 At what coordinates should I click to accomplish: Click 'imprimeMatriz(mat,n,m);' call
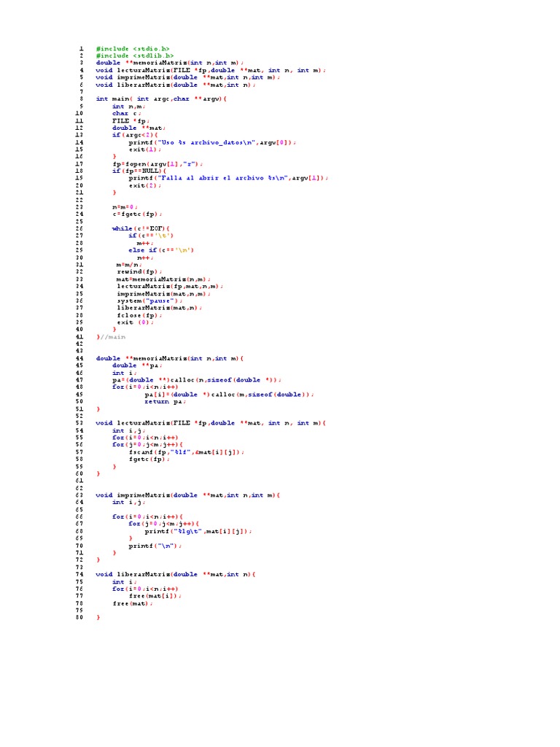point(163,294)
